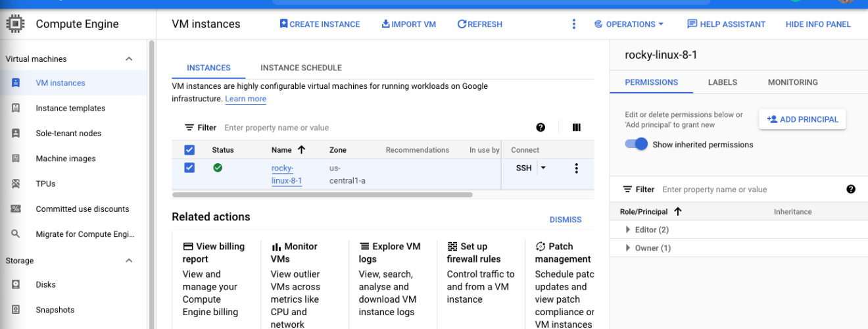The width and height of the screenshot is (868, 329).
Task: Click CREATE INSTANCE button
Action: (x=320, y=24)
